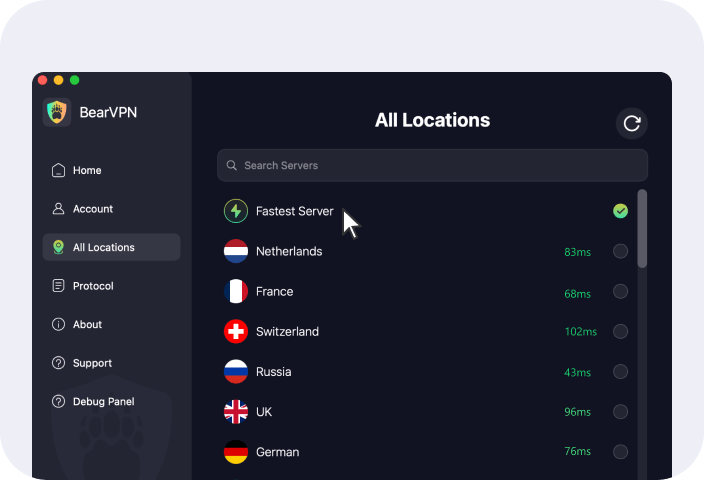The width and height of the screenshot is (704, 480).
Task: Click the checked Fastest Server radio button
Action: click(620, 211)
